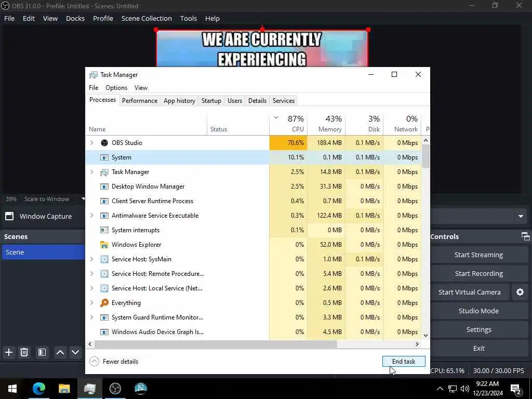Viewport: 532px width, 399px height.
Task: Expand the OBS Studio process group
Action: (91, 143)
